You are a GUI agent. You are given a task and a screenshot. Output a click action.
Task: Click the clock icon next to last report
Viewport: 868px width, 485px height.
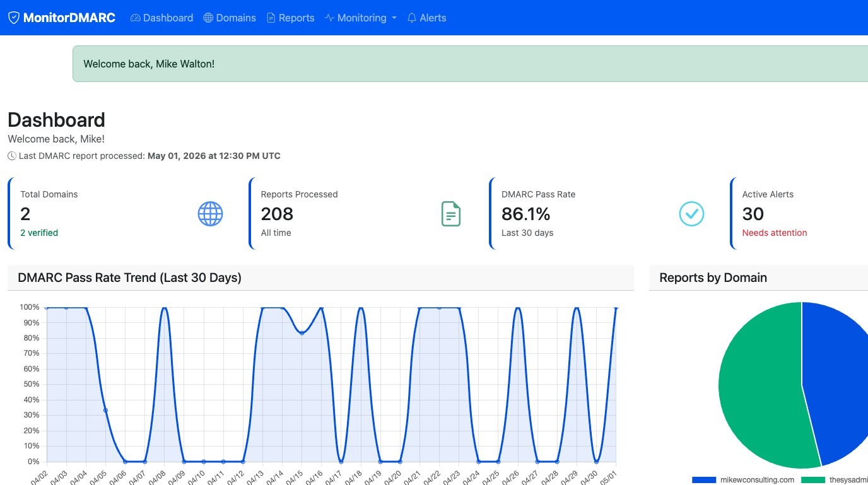coord(12,156)
